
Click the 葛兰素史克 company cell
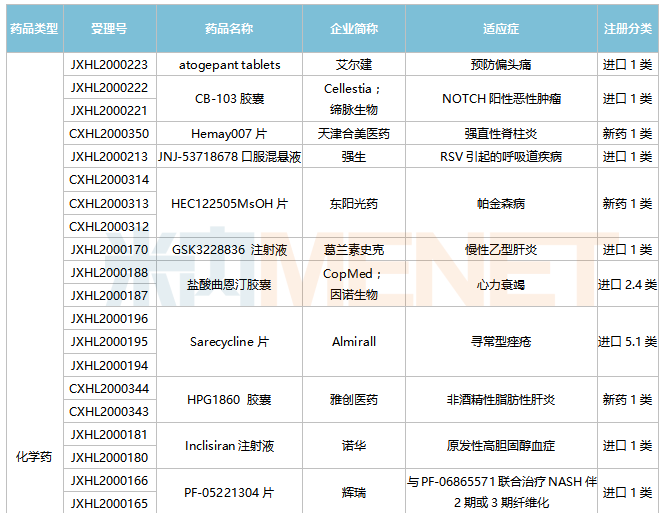click(353, 249)
